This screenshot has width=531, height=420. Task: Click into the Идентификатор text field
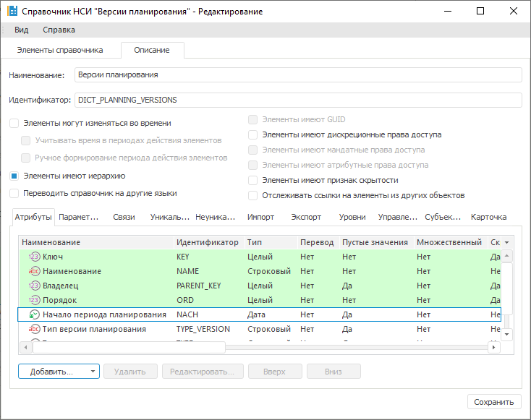(x=297, y=100)
